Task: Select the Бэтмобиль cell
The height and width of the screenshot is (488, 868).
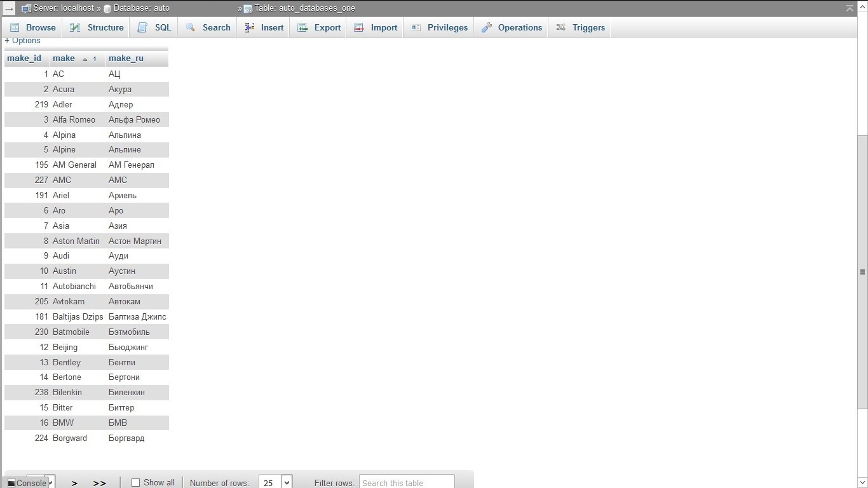Action: point(137,332)
